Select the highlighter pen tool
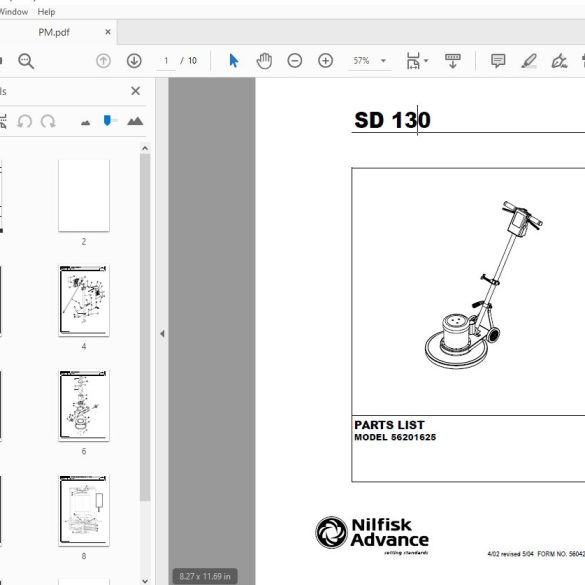The width and height of the screenshot is (585, 585). [529, 61]
